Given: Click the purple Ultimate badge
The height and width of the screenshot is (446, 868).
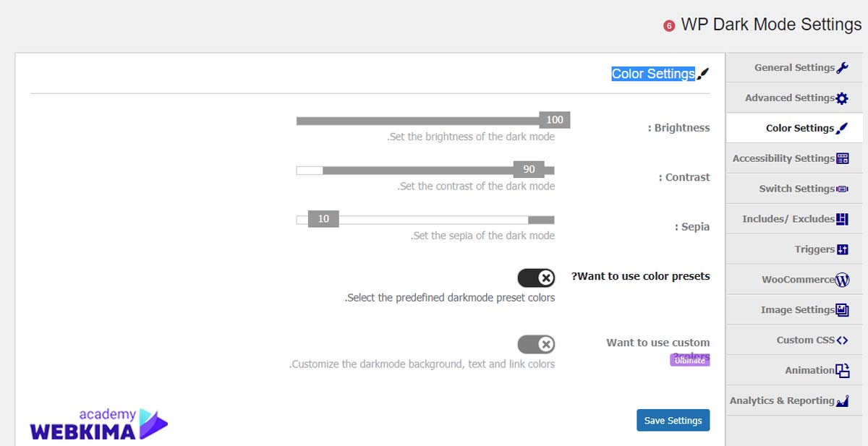Looking at the screenshot, I should 690,361.
